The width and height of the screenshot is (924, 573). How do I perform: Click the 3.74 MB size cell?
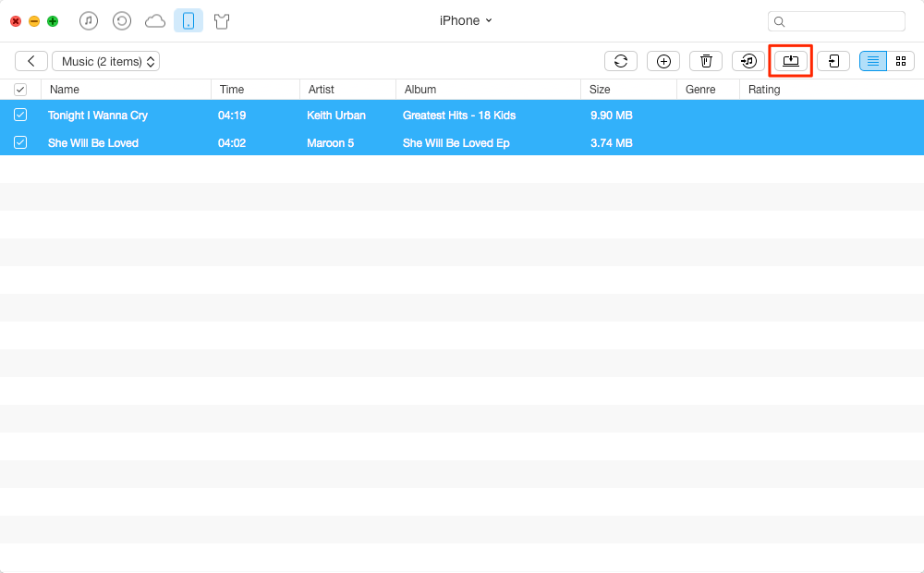click(611, 143)
